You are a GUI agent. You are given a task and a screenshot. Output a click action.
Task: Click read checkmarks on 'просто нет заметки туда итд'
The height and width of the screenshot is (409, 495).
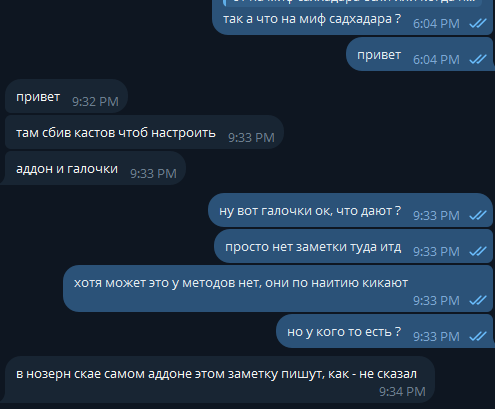(x=478, y=251)
